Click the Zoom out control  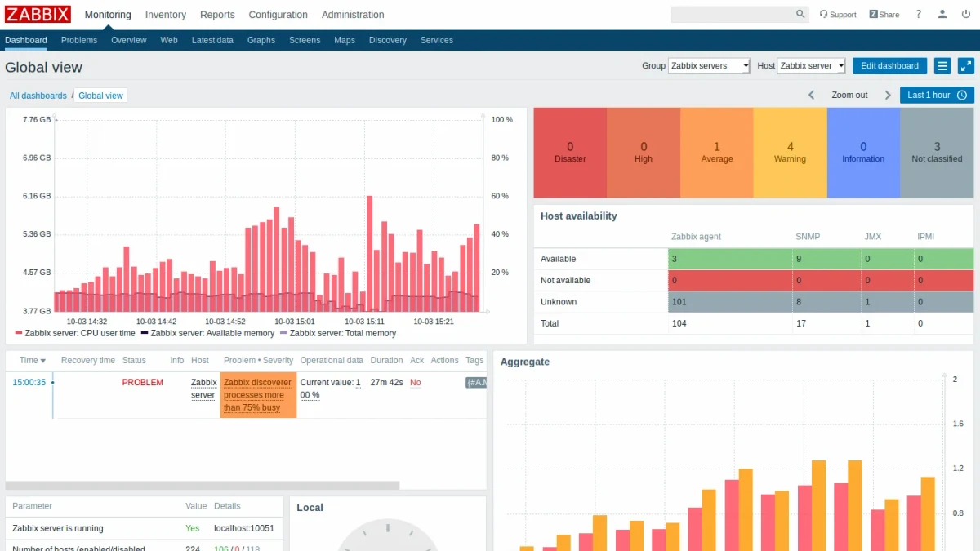coord(849,96)
